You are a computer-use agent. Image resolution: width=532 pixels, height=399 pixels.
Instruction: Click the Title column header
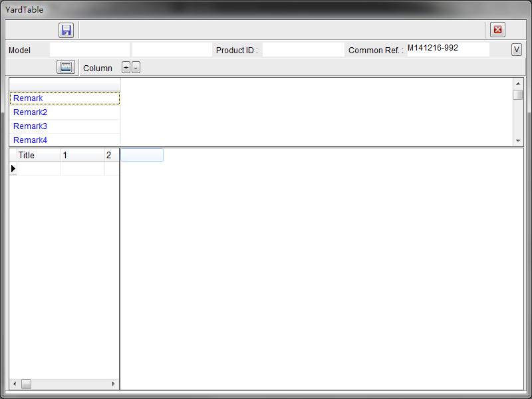pyautogui.click(x=39, y=155)
